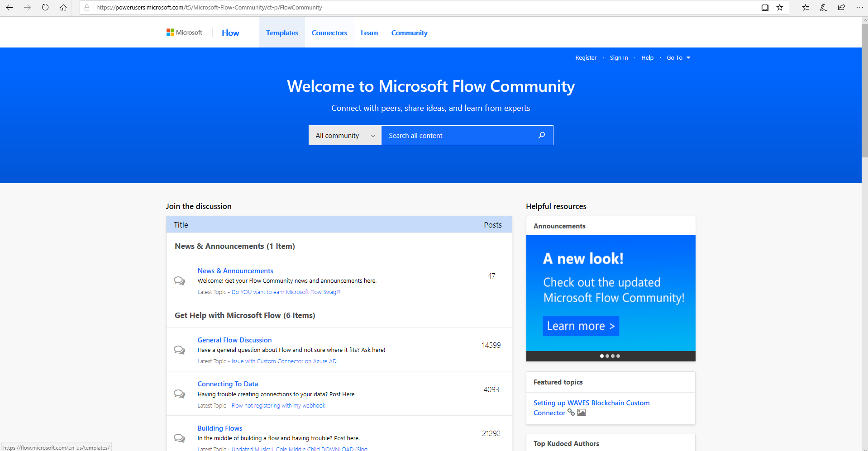
Task: Click the Microsoft logo in the navigation bar
Action: 184,32
